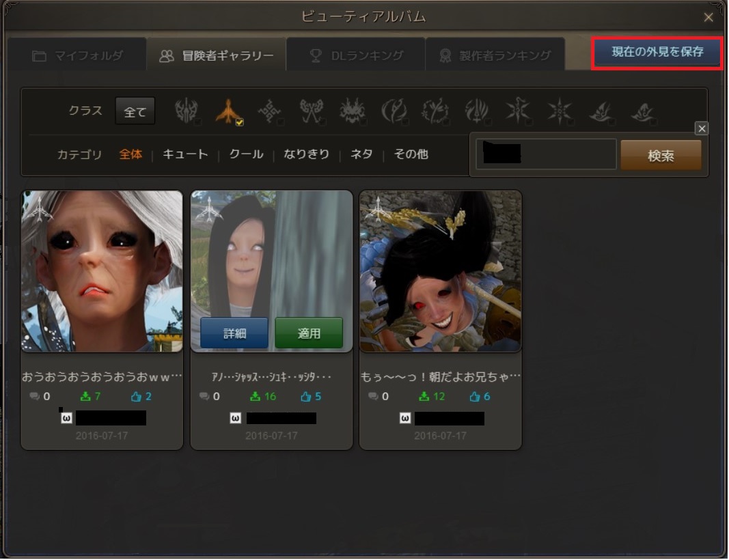
Task: Tick the Witch class checkbox
Action: (653, 122)
